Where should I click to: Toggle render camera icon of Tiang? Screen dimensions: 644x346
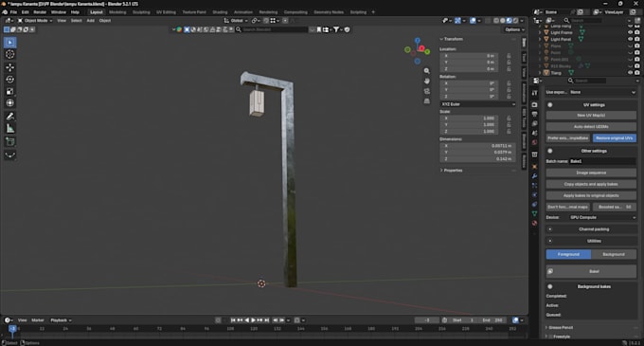[637, 73]
